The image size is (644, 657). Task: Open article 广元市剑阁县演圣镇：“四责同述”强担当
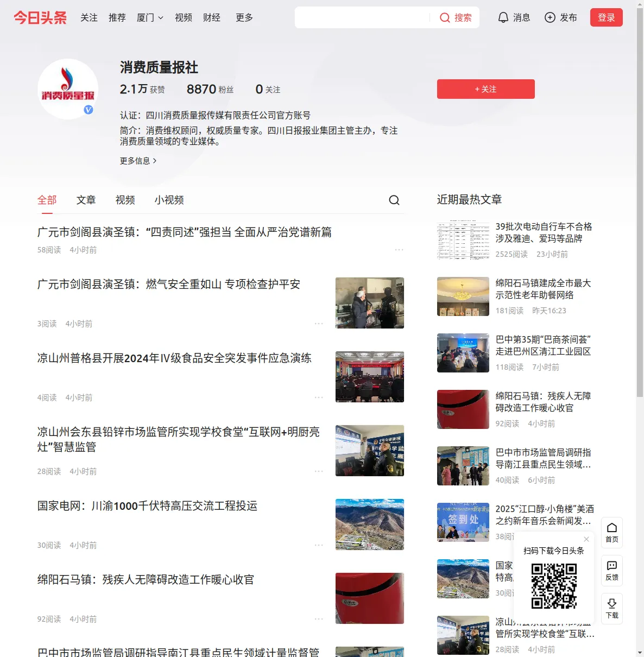(185, 232)
